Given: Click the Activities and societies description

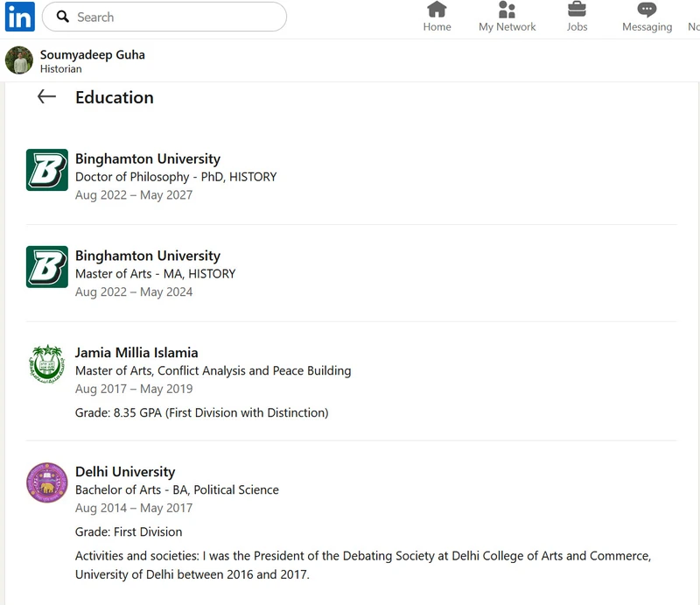Looking at the screenshot, I should (363, 565).
